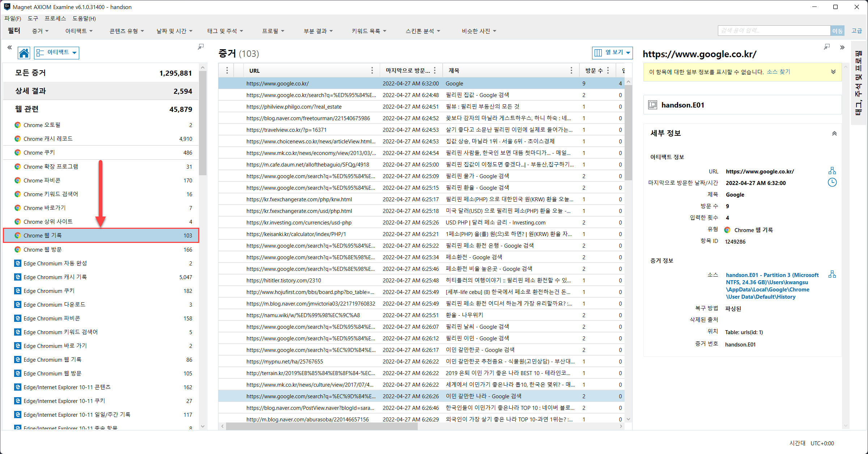
Task: Open 고급 advanced search
Action: click(x=856, y=31)
